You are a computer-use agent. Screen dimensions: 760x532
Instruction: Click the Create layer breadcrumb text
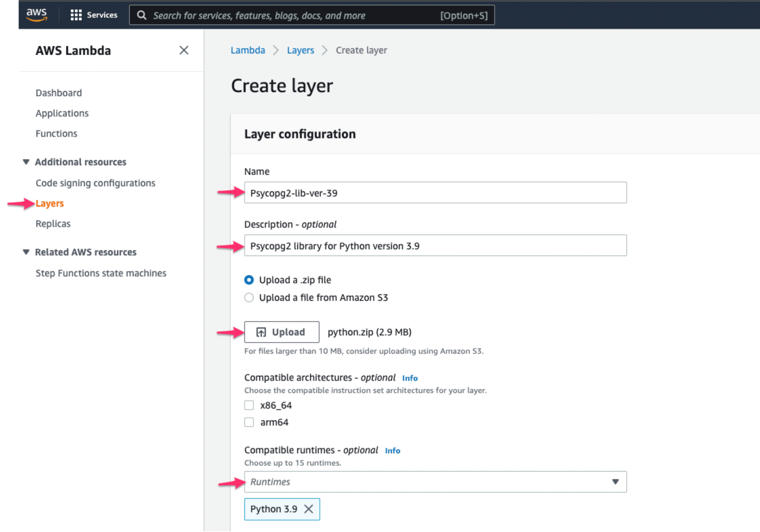coord(361,50)
